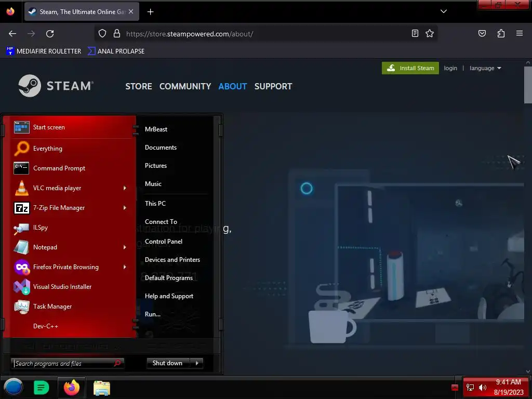
Task: Click the search magnifier in the Start search box
Action: [117, 363]
